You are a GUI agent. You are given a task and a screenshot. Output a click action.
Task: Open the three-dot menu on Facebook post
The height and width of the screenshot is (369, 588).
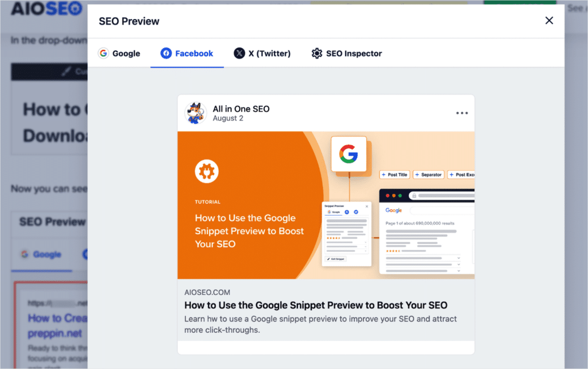pos(462,112)
